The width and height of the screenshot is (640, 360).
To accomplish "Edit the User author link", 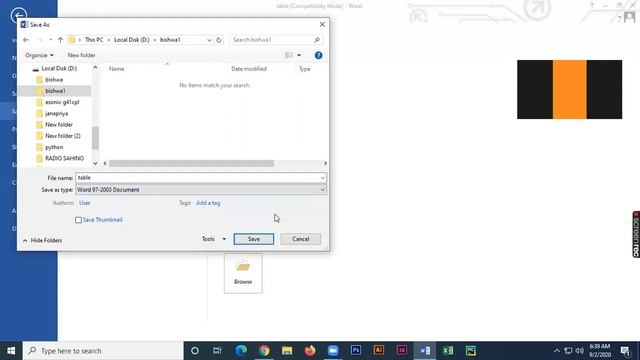I will pyautogui.click(x=84, y=203).
